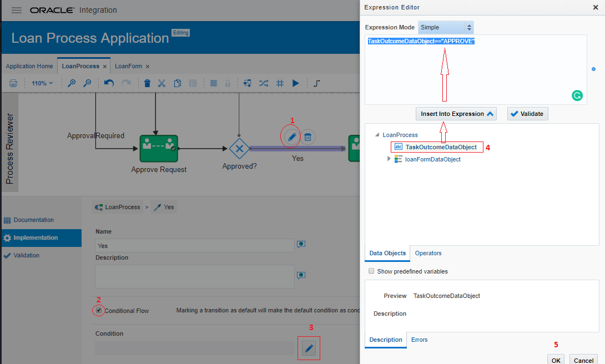Open the Operators tab
Image resolution: width=605 pixels, height=364 pixels.
point(428,254)
